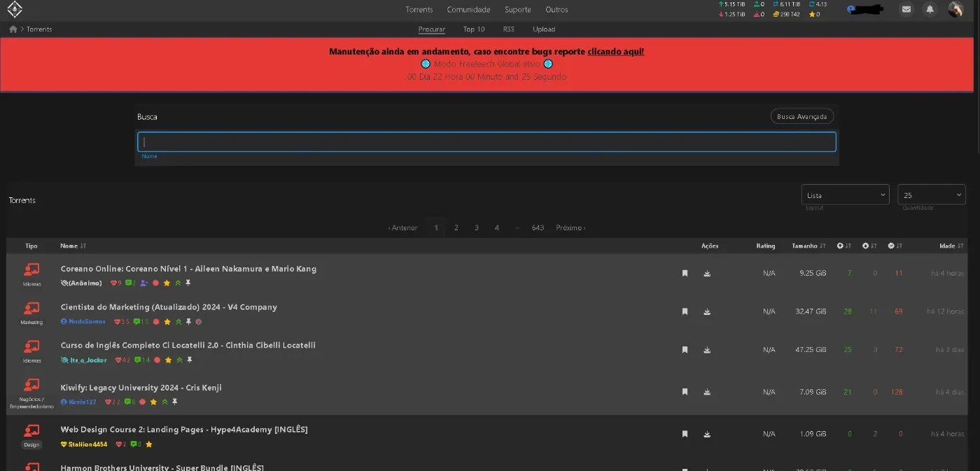Image resolution: width=980 pixels, height=471 pixels.
Task: Open the notifications bell icon
Action: [x=930, y=10]
